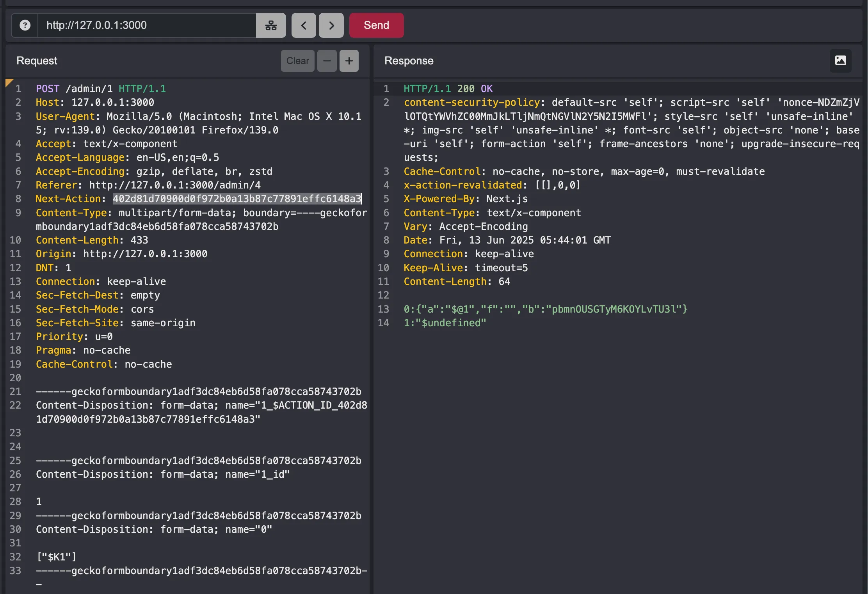
Task: Click the HTTP/1.1 200 OK status line
Action: 448,89
